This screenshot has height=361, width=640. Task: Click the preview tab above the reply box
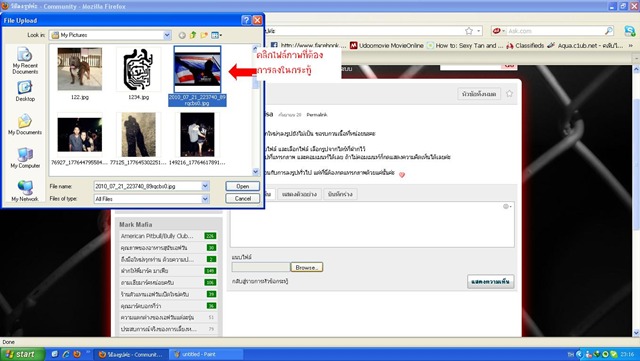click(x=299, y=194)
